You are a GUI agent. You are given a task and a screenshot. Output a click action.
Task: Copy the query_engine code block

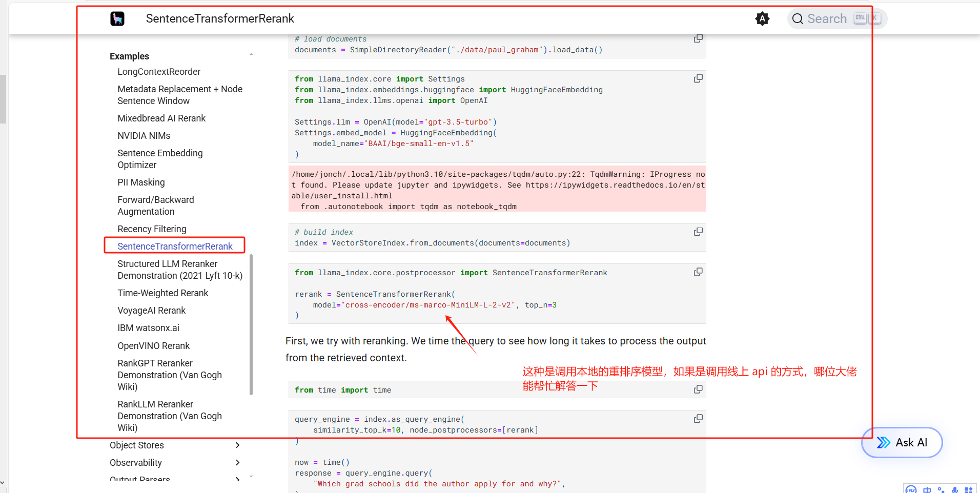[698, 419]
